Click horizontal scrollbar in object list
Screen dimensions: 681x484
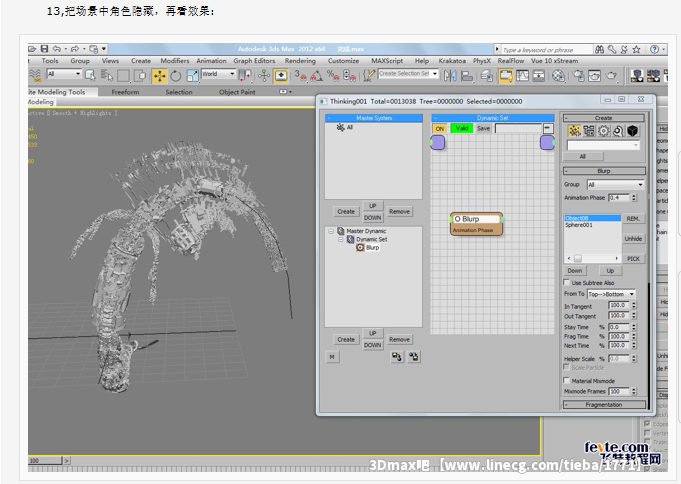(592, 259)
